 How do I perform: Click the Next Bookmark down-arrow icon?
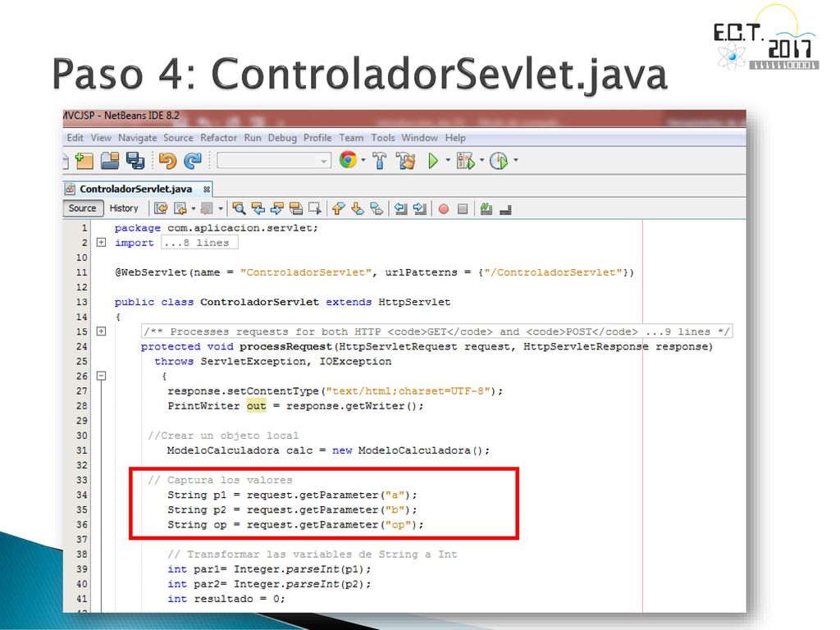[x=358, y=208]
